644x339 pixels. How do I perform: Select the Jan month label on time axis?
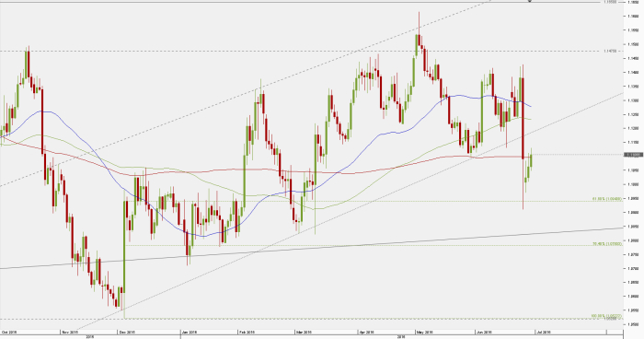pos(189,332)
